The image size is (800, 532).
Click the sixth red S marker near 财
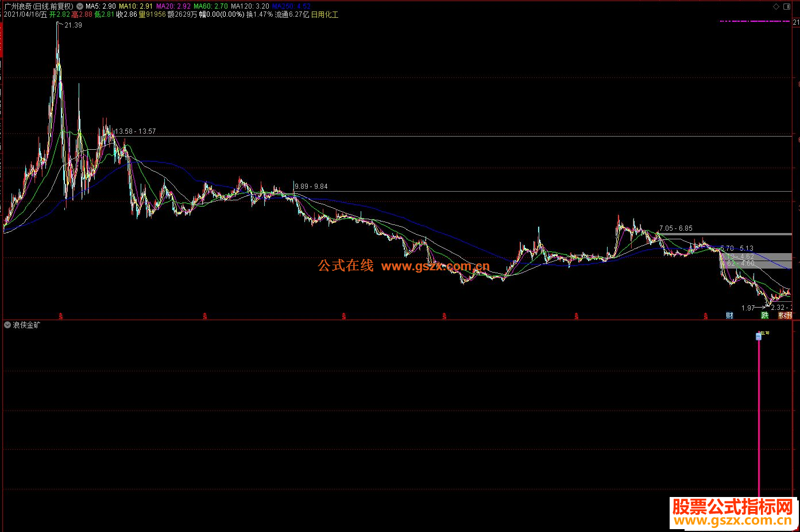[x=706, y=316]
